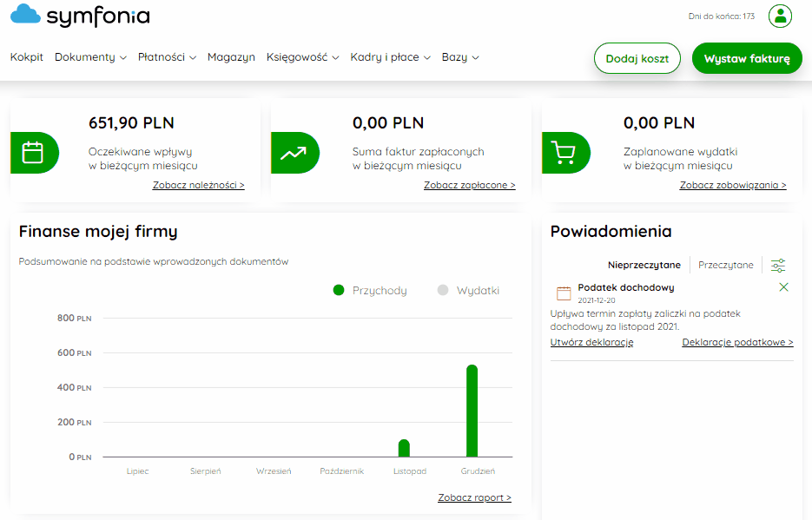Image resolution: width=812 pixels, height=520 pixels.
Task: Expand the Dokumenty menu chevron
Action: pos(123,58)
